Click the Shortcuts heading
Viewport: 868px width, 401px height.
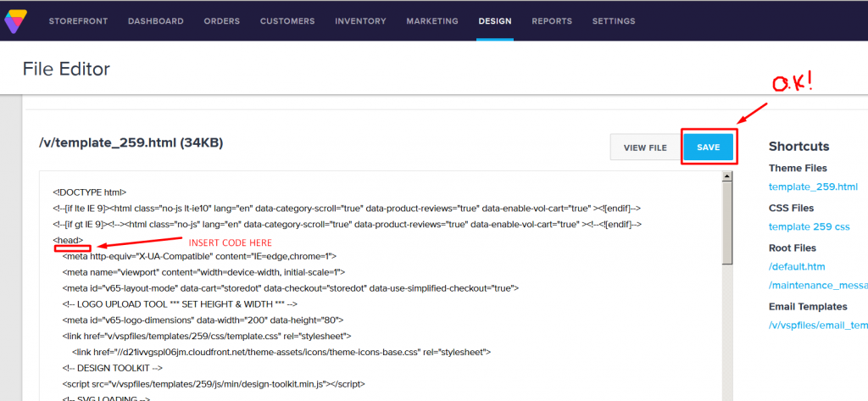[798, 146]
